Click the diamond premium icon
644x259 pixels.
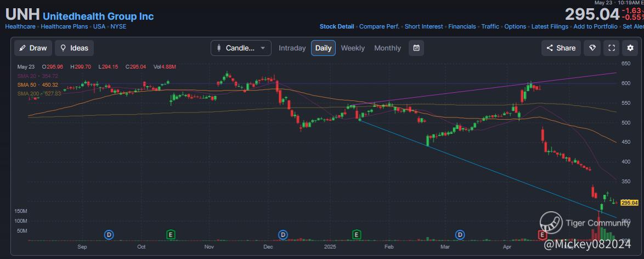point(592,48)
